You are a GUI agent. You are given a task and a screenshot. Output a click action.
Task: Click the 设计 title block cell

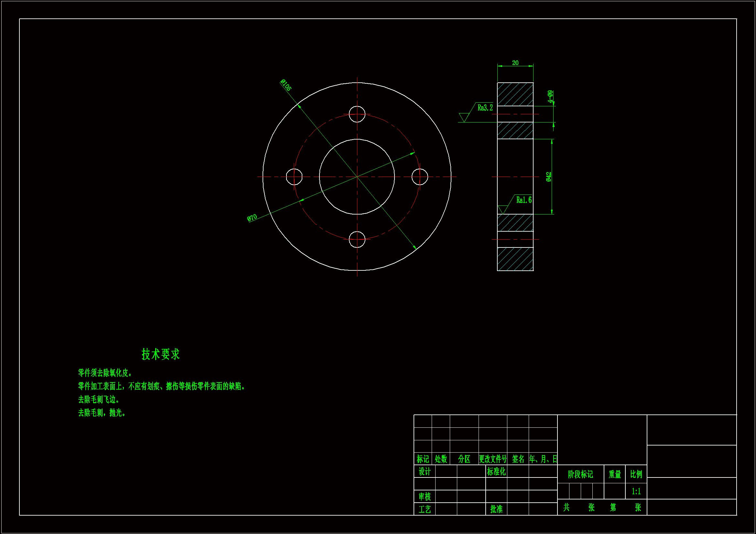[x=425, y=471]
